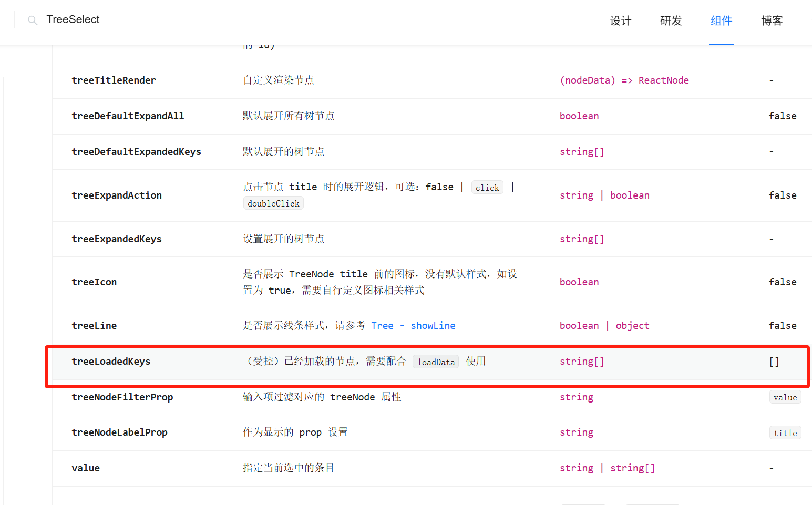Click the value default tag in treeNodeFilterProp row
The width and height of the screenshot is (812, 505).
point(785,397)
